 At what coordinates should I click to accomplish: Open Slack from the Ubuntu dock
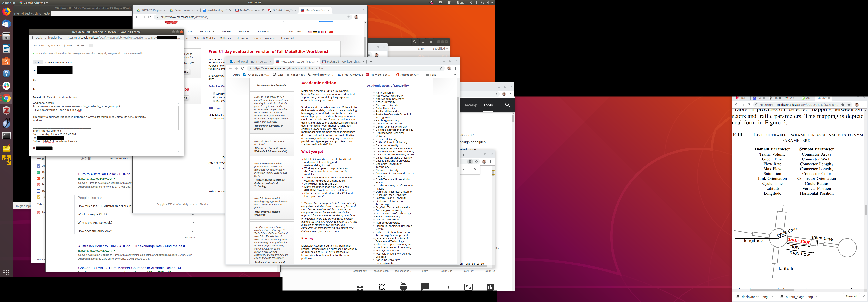[x=6, y=86]
